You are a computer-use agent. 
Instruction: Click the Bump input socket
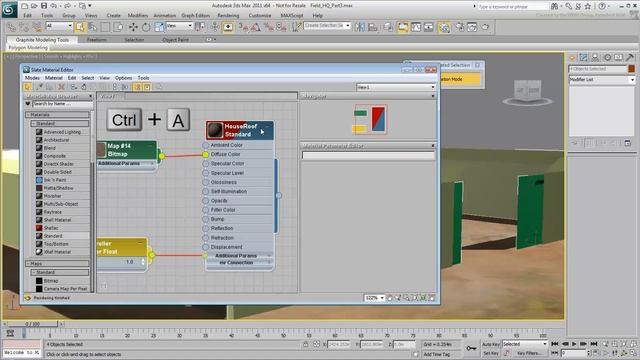tap(206, 219)
